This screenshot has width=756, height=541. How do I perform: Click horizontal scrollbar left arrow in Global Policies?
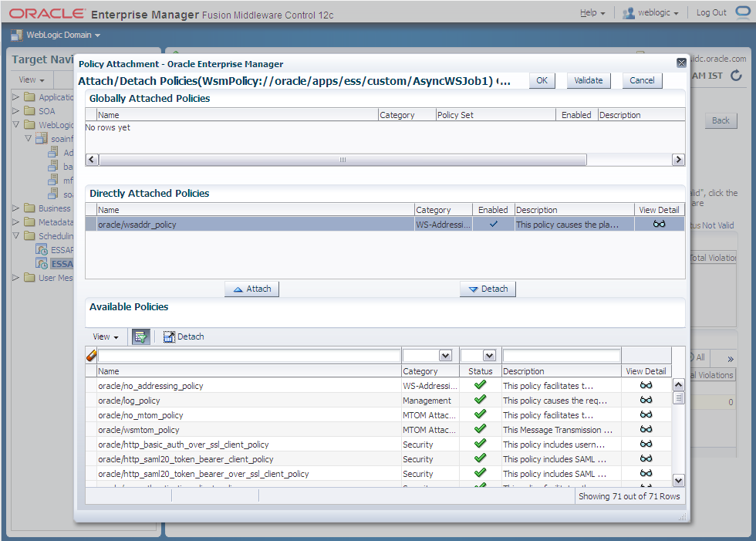pos(92,160)
